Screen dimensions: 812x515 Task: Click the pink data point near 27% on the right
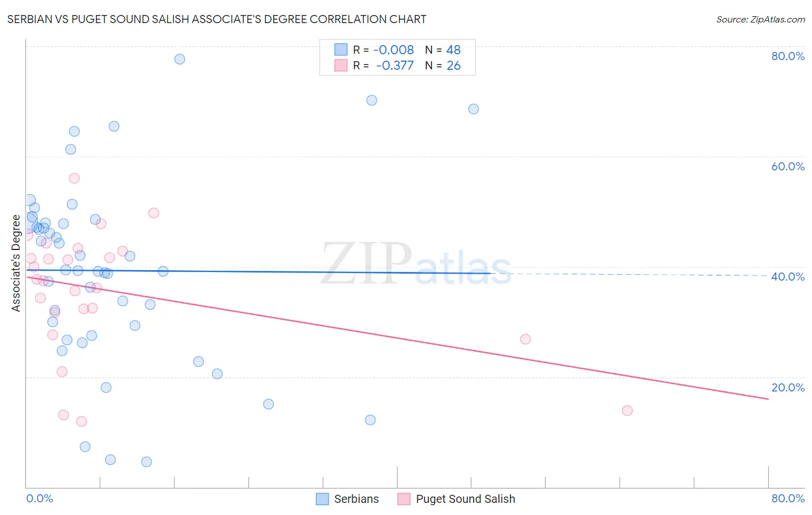click(x=526, y=339)
